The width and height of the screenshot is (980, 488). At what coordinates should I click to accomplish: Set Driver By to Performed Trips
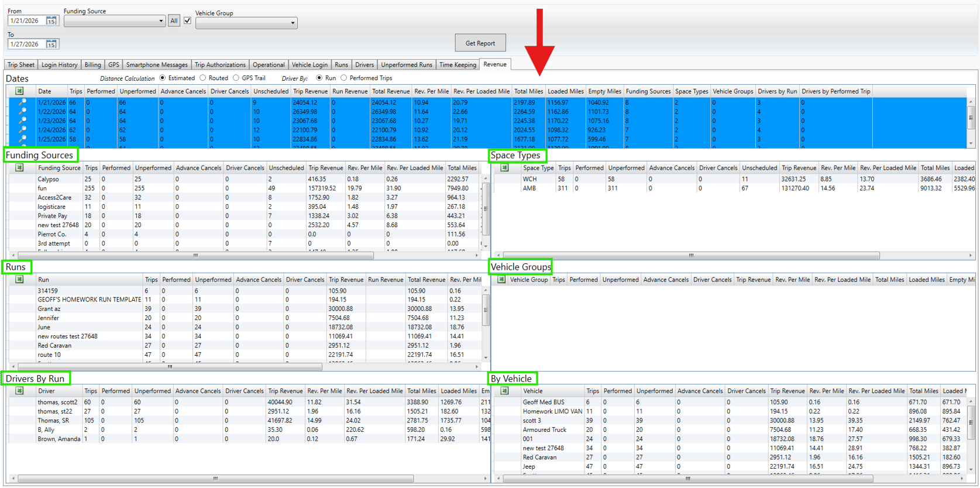343,78
